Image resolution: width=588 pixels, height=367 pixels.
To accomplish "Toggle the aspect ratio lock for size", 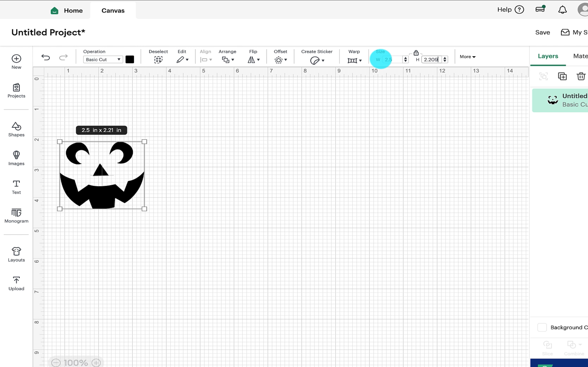I will [x=416, y=53].
